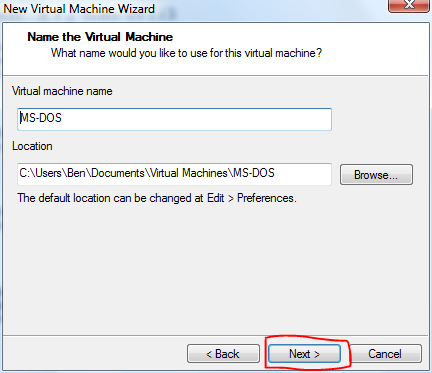
Task: Click the 'Location' label
Action: click(32, 146)
